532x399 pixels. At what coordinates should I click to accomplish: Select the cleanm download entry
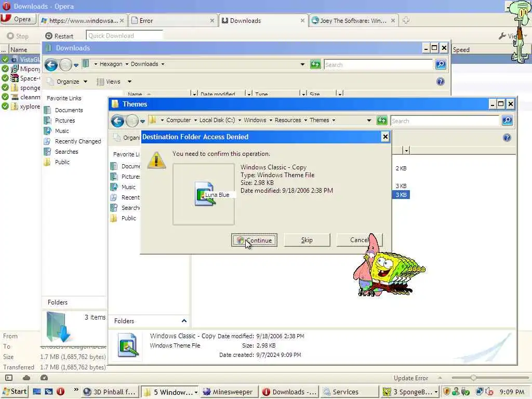(21, 97)
